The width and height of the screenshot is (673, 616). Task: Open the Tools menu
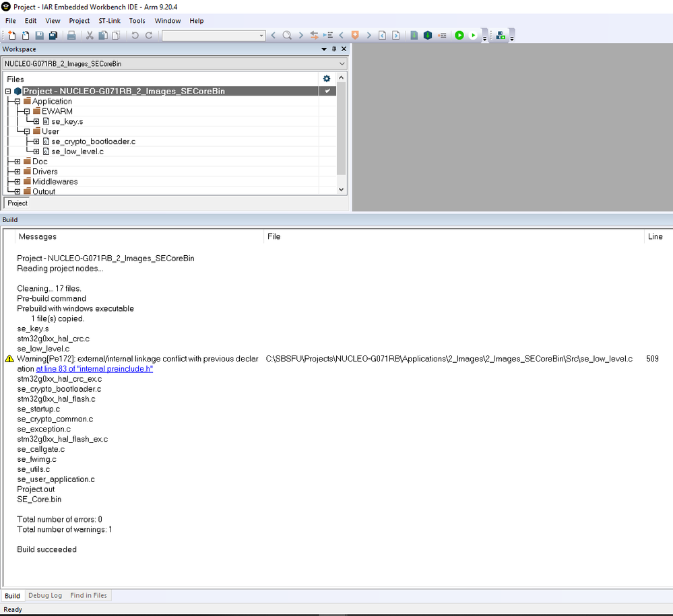[x=137, y=21]
